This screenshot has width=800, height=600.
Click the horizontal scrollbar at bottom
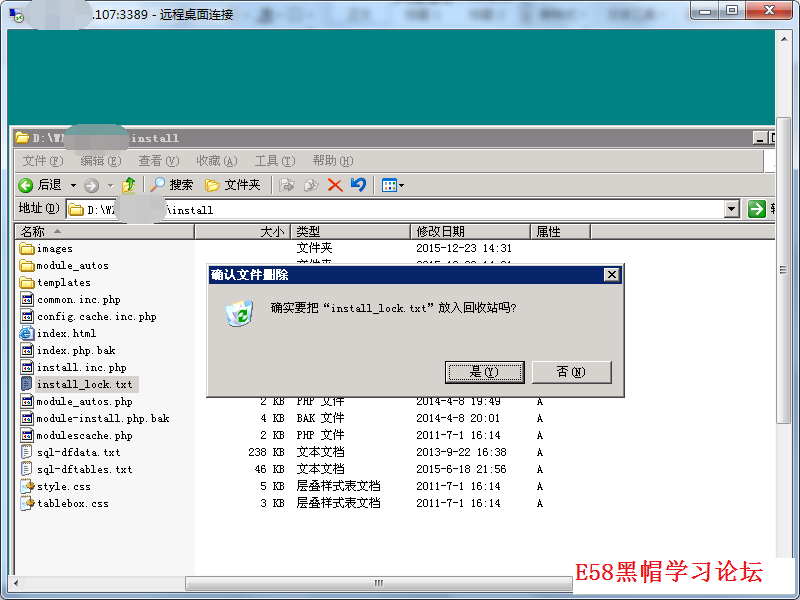[x=378, y=583]
